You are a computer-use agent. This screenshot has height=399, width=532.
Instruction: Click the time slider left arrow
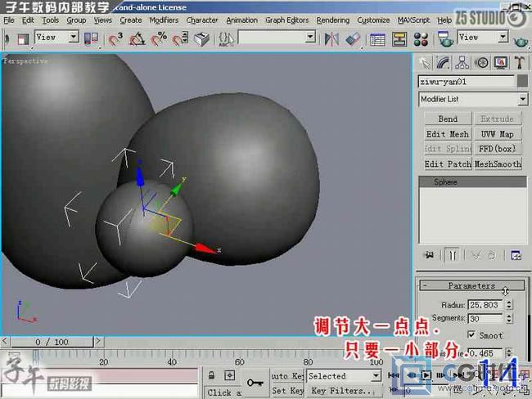[5, 341]
